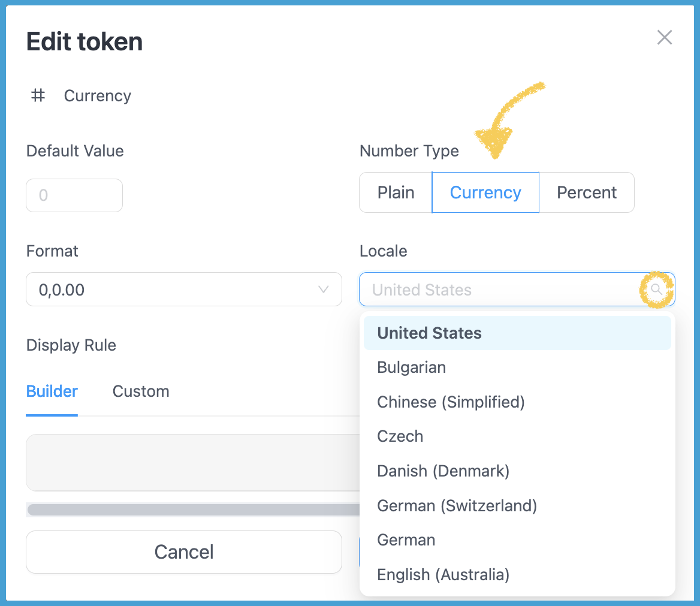
Task: Switch to the Builder tab
Action: [x=52, y=391]
